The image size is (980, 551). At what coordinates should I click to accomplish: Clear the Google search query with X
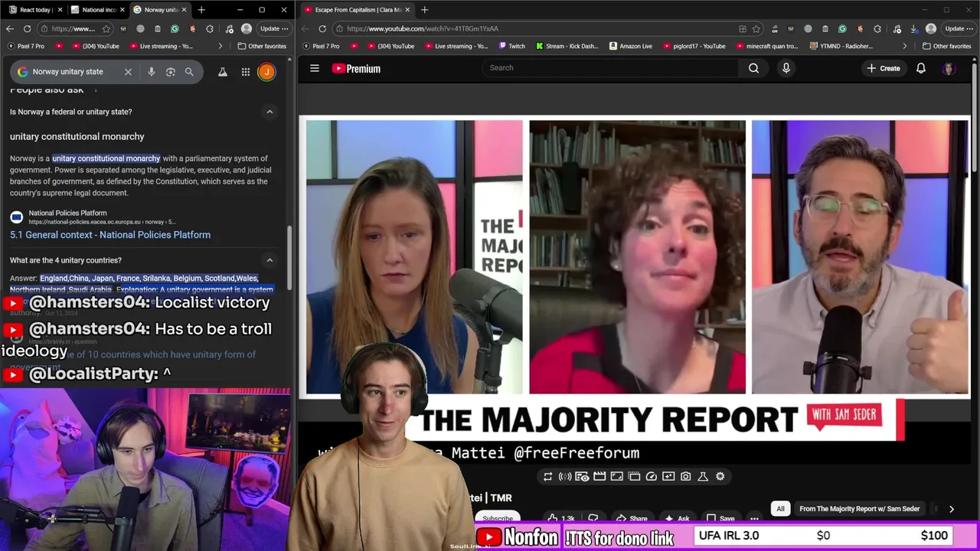(x=128, y=72)
